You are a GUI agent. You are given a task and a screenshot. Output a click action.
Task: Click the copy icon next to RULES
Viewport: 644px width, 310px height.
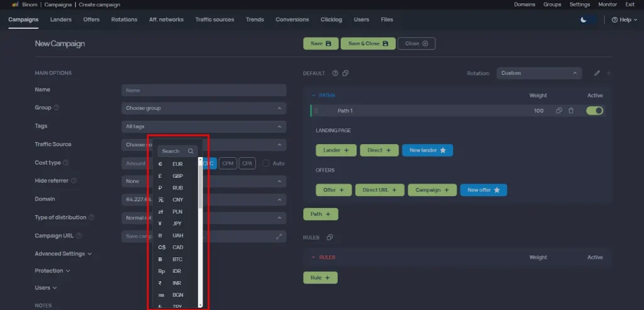(x=330, y=237)
